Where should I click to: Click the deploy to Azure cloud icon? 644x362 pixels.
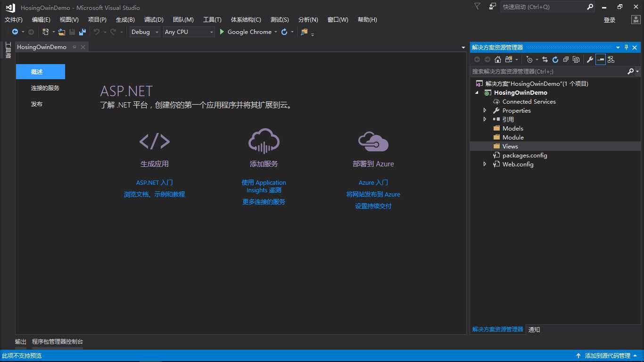(x=373, y=141)
